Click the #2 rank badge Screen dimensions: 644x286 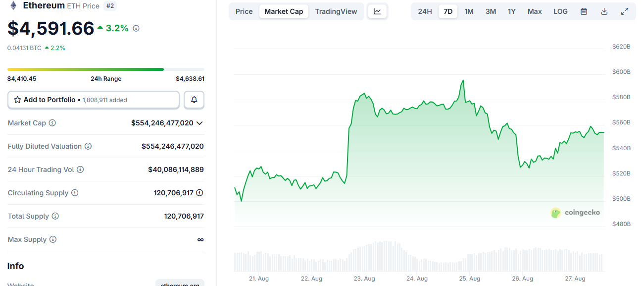[110, 6]
